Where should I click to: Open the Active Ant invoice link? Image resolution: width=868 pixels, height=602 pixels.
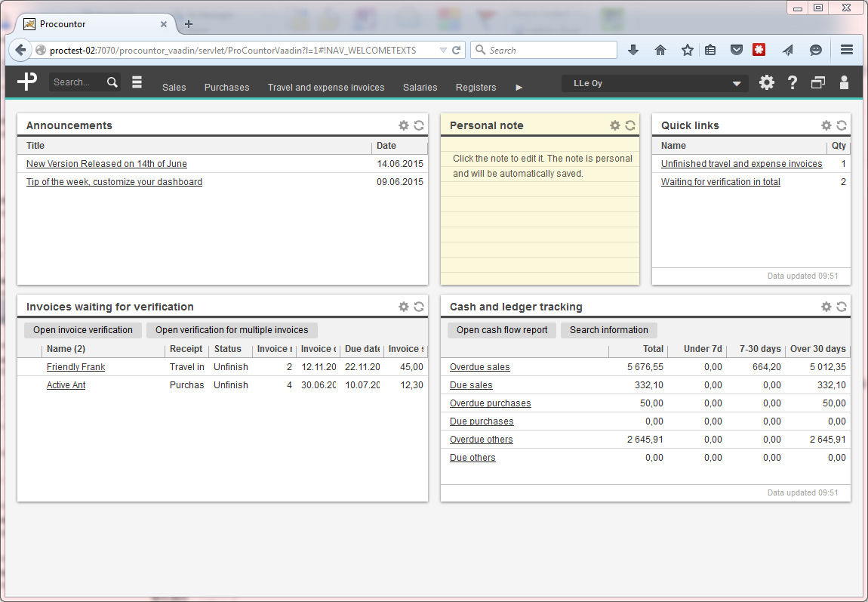click(66, 385)
